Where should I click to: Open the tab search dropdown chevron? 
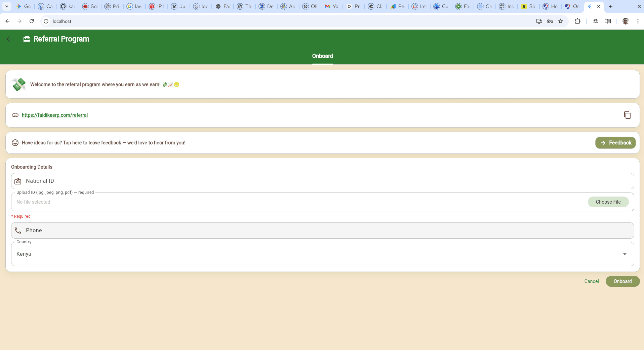pos(7,6)
